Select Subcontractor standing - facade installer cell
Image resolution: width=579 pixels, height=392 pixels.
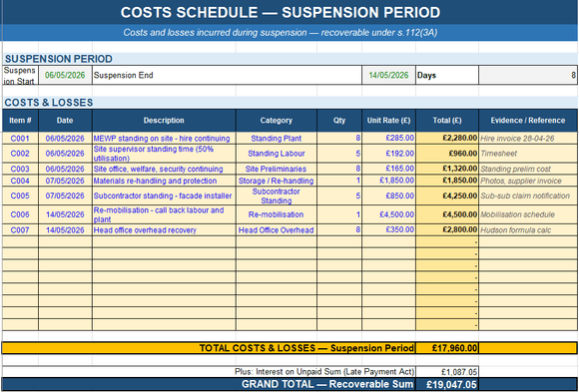164,196
